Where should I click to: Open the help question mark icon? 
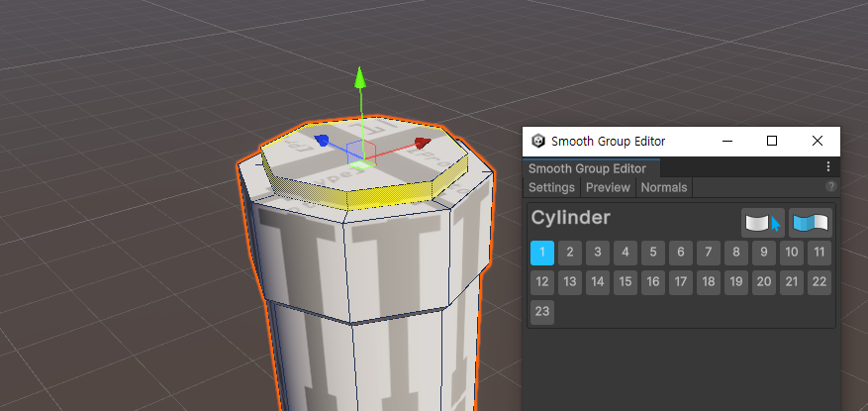[831, 186]
